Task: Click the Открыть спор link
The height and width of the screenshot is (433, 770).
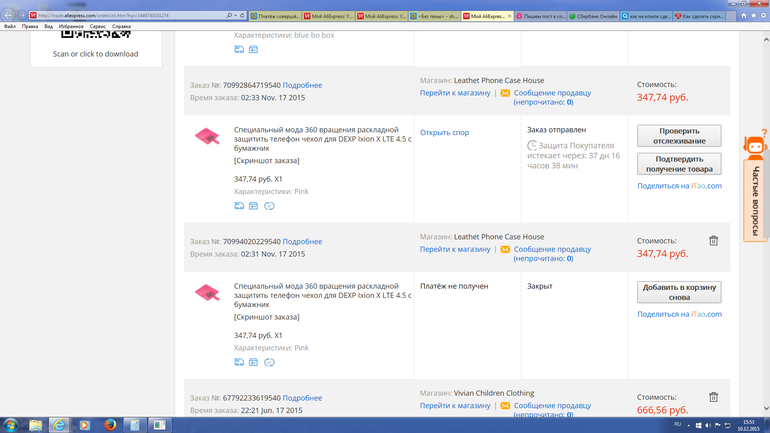Action: [444, 132]
